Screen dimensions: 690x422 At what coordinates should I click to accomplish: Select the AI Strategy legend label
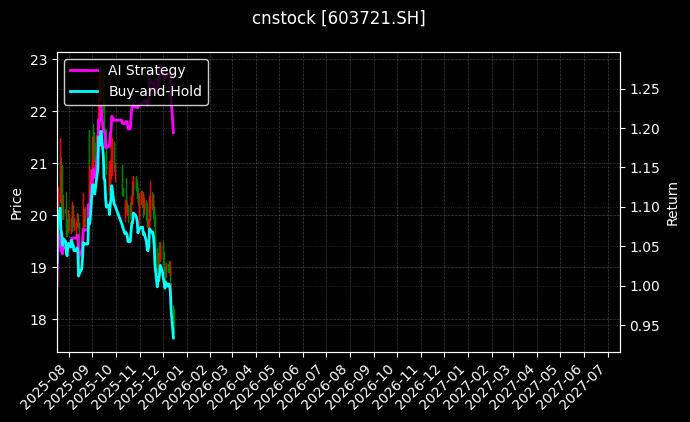point(146,70)
